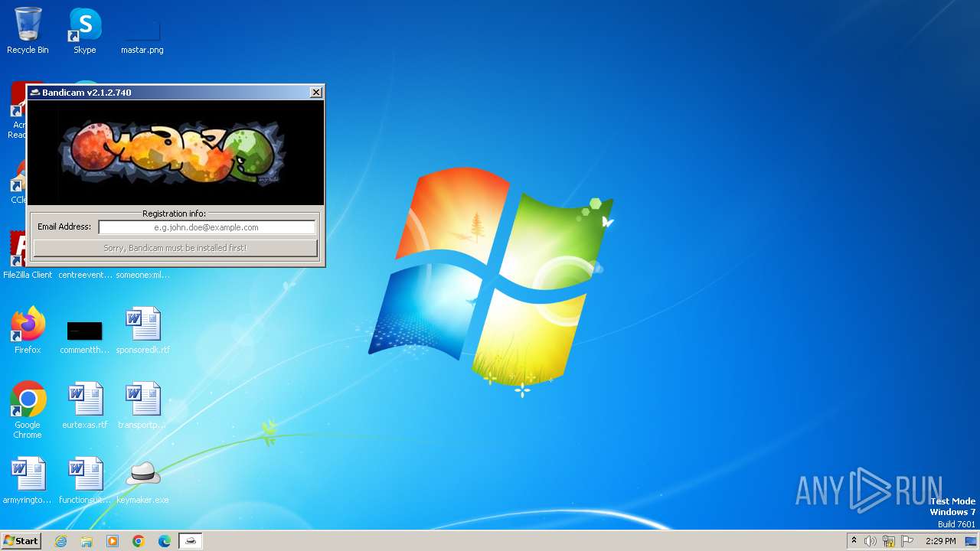Open the functionsuit... document icon
Viewport: 980px width, 551px height.
[85, 480]
